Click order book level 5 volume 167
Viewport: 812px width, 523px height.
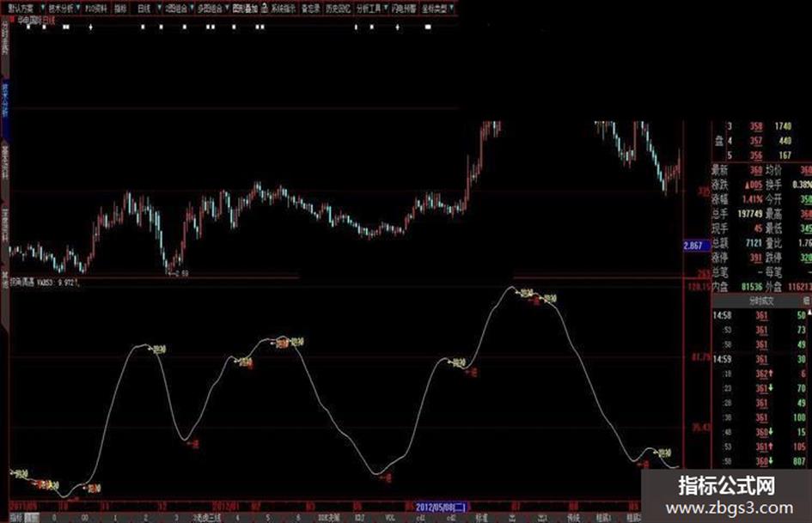pos(785,155)
